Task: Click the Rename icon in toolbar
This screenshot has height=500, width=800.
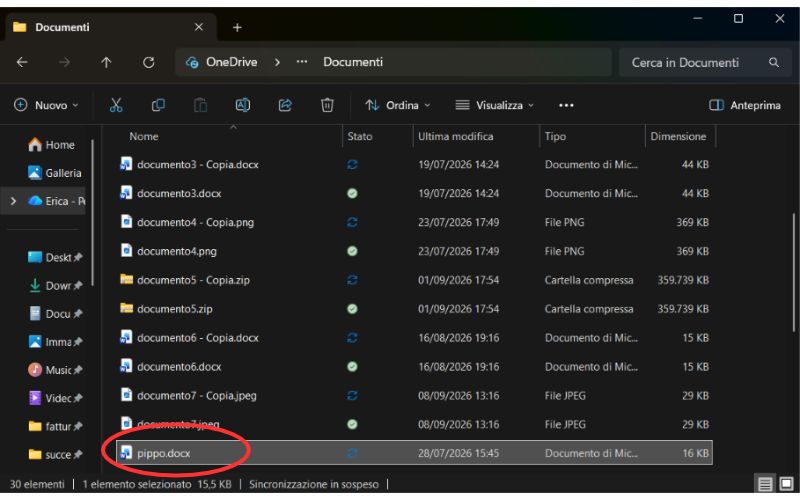Action: point(243,105)
